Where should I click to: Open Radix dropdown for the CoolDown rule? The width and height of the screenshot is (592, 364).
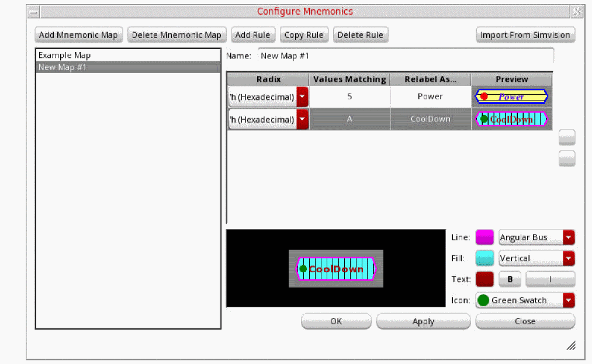pos(302,119)
